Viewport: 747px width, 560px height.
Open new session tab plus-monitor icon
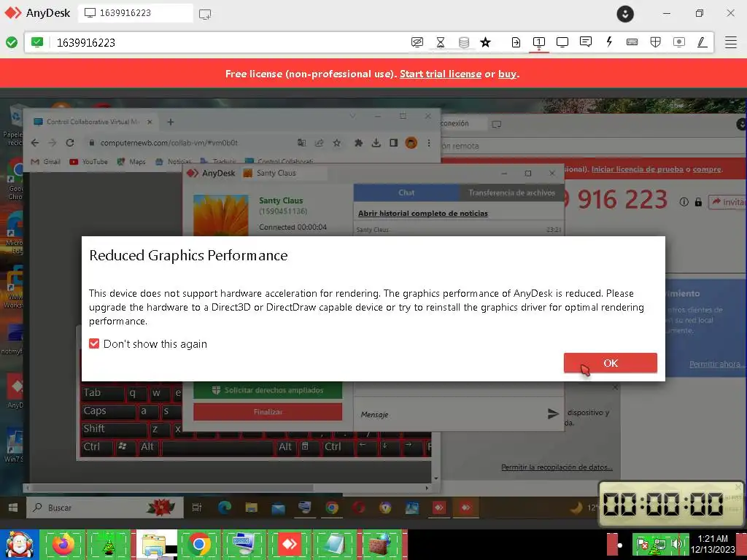(205, 14)
